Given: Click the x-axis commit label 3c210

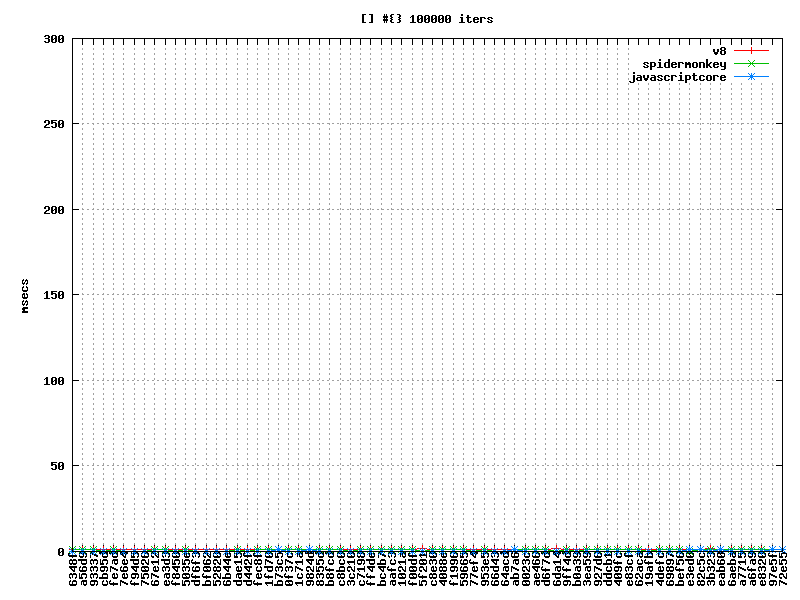Looking at the screenshot, I should (350, 568).
